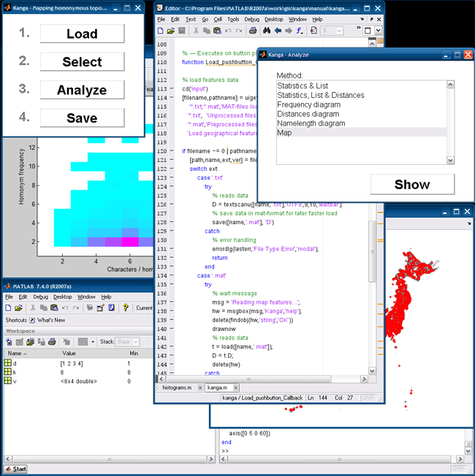Click the Paste icon in Editor toolbar
The height and width of the screenshot is (476, 475).
[x=217, y=31]
